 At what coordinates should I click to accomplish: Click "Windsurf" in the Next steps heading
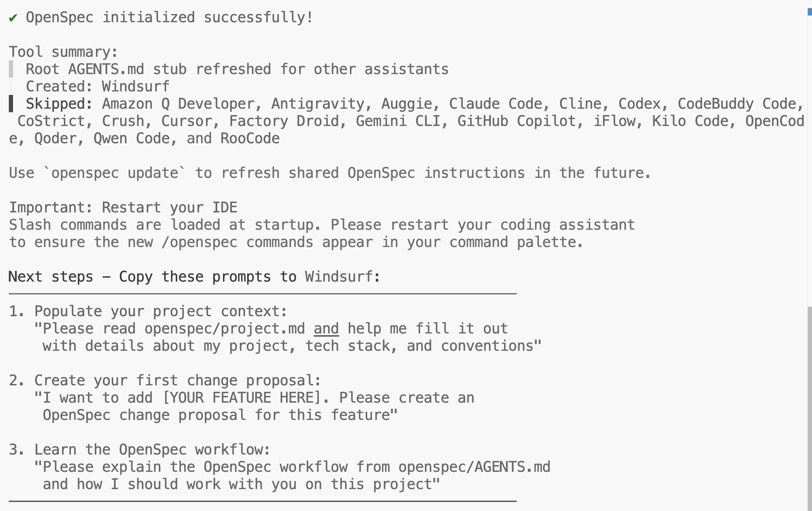339,277
